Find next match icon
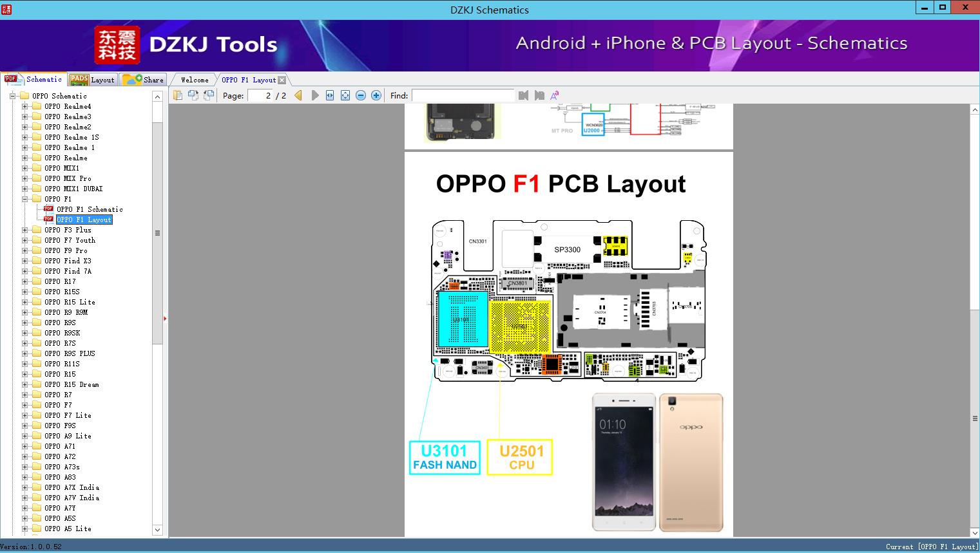The image size is (980, 553). (539, 95)
